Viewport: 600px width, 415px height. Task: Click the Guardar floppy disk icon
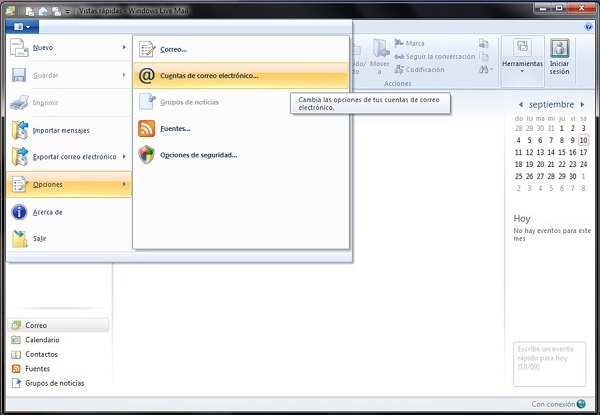pyautogui.click(x=19, y=75)
